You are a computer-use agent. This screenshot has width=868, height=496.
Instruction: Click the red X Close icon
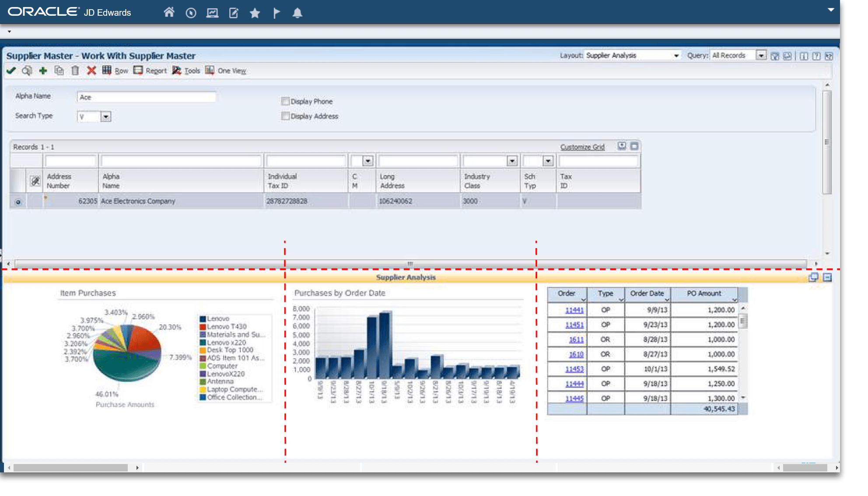(x=91, y=70)
